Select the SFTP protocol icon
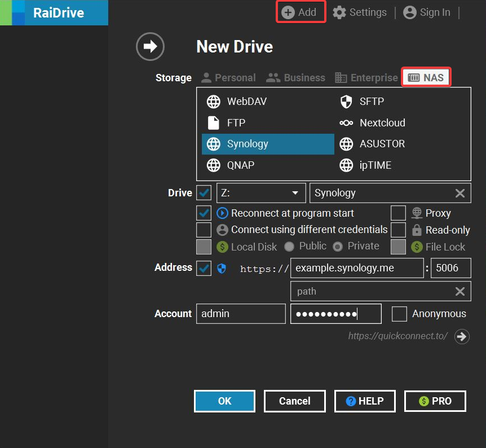Screen dimensions: 486x448 [346, 102]
